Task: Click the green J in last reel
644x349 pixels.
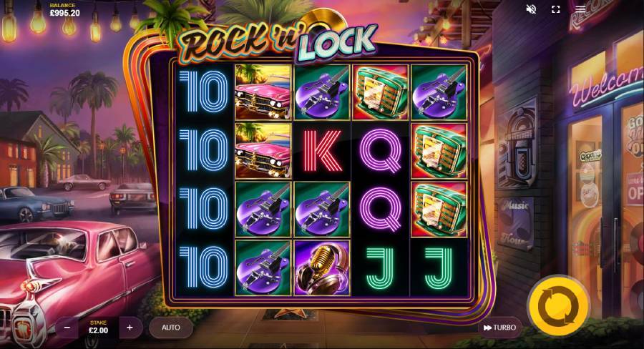Action: click(x=439, y=267)
